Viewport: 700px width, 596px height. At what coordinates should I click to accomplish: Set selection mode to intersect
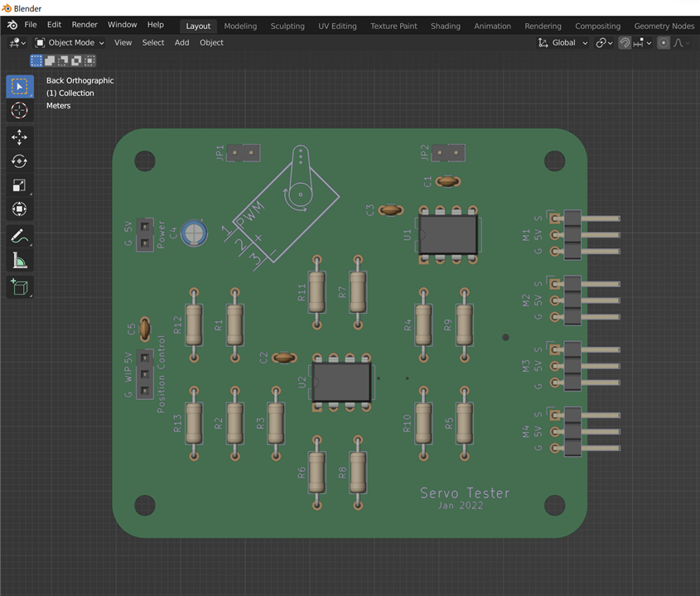[89, 60]
